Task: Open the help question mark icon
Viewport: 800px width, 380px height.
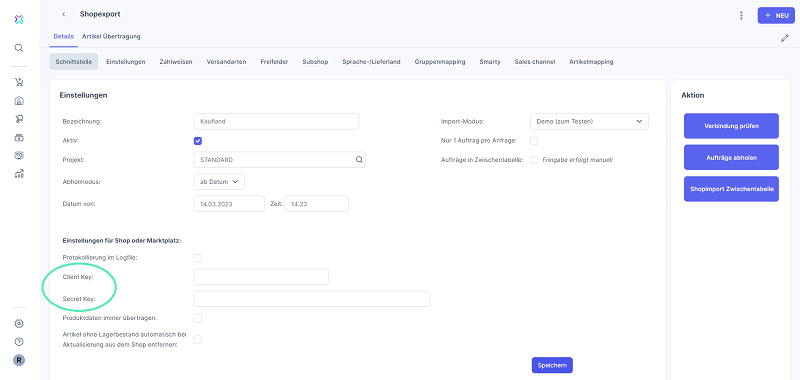Action: tap(19, 342)
